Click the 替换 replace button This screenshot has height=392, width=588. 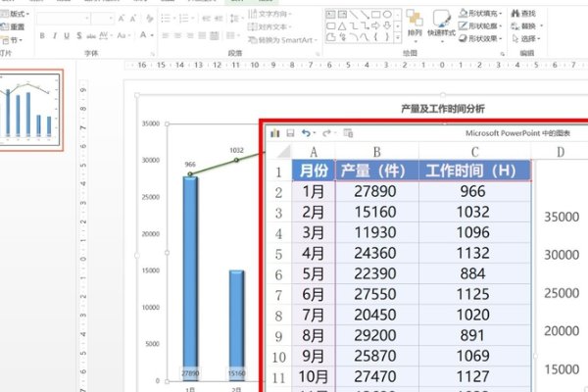click(527, 26)
